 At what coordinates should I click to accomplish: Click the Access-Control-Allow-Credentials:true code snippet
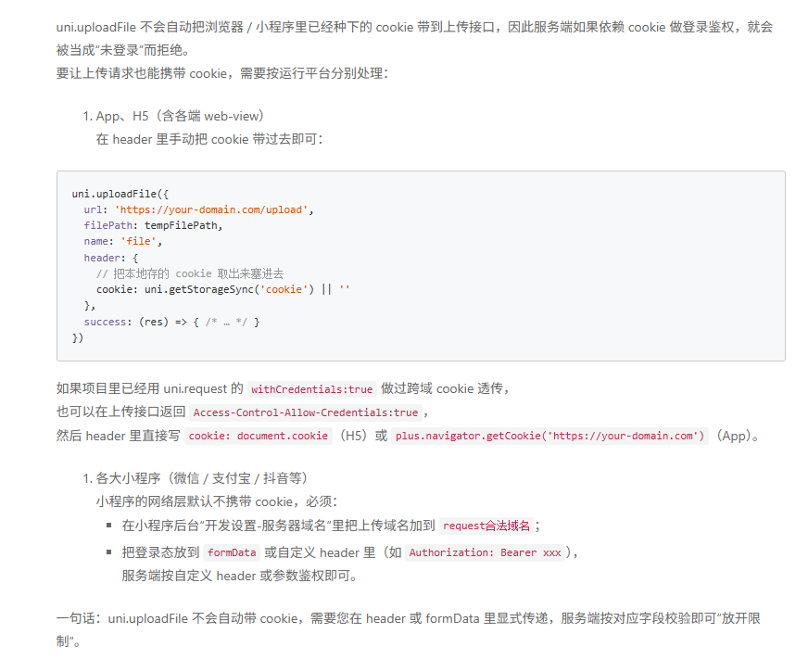click(x=305, y=412)
